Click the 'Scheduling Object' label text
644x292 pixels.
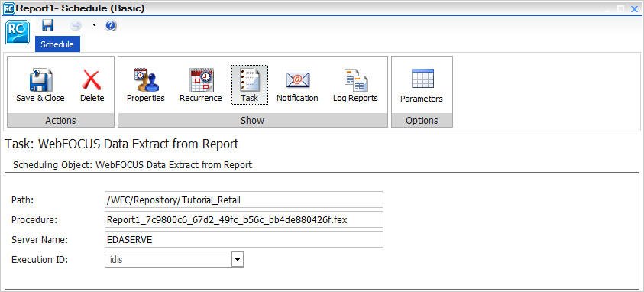click(132, 165)
